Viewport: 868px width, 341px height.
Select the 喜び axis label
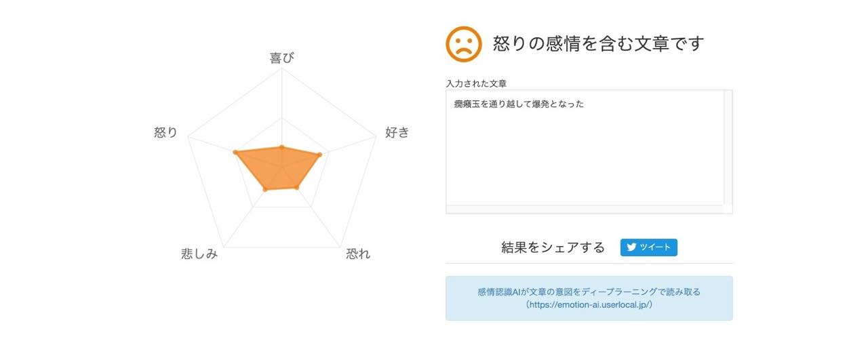pos(282,58)
